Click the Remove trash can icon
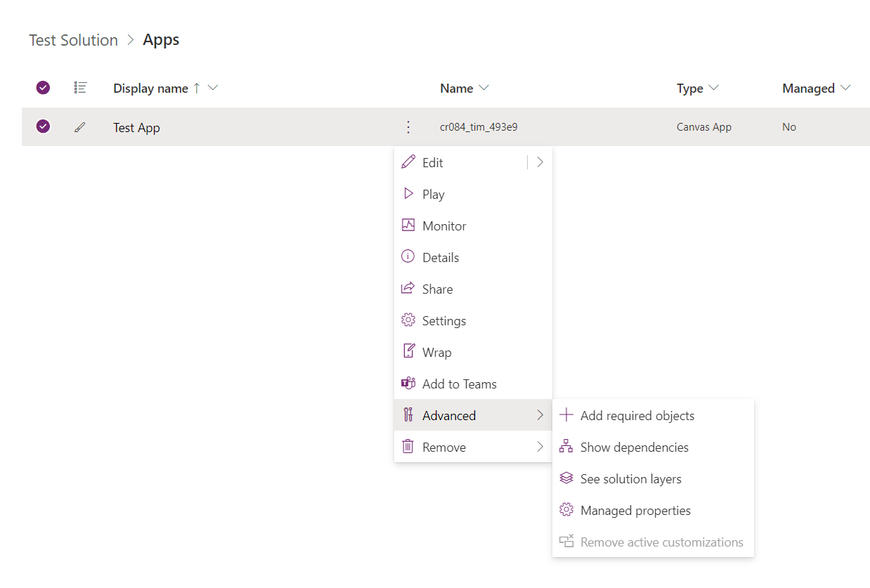 pos(408,447)
